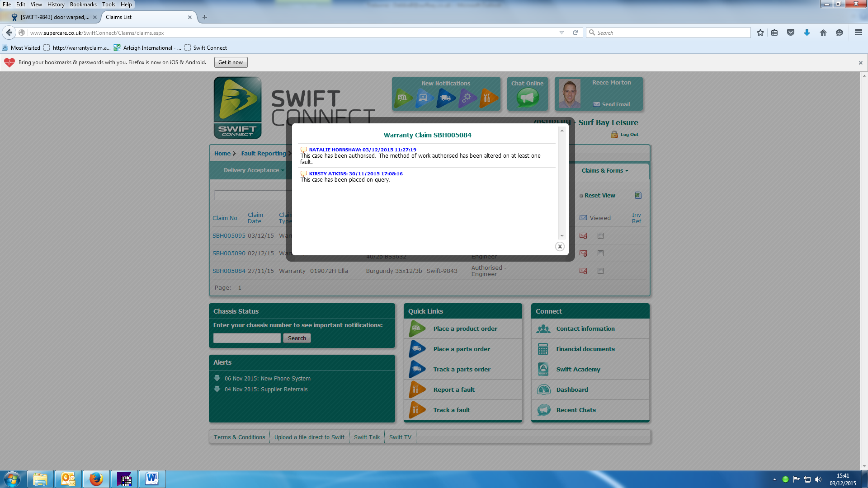
Task: Close the Warranty Claim popup dialog
Action: point(560,246)
